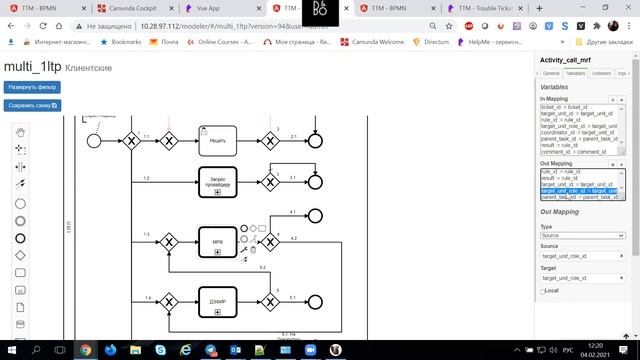This screenshot has height=360, width=640.
Task: Click Сохранить схему button
Action: 32,106
